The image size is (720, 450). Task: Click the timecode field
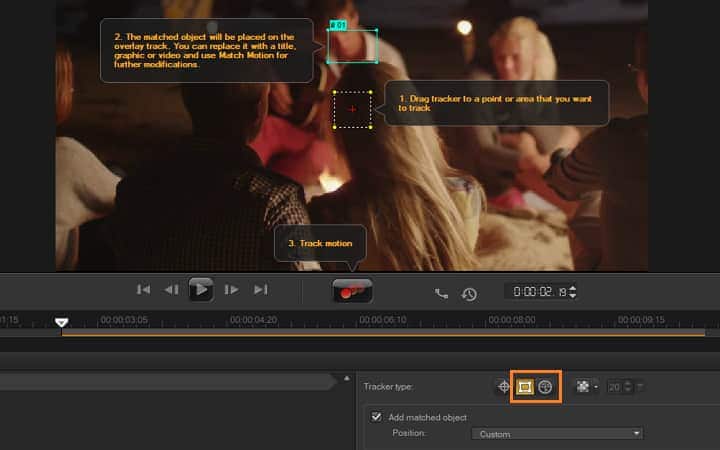point(538,292)
